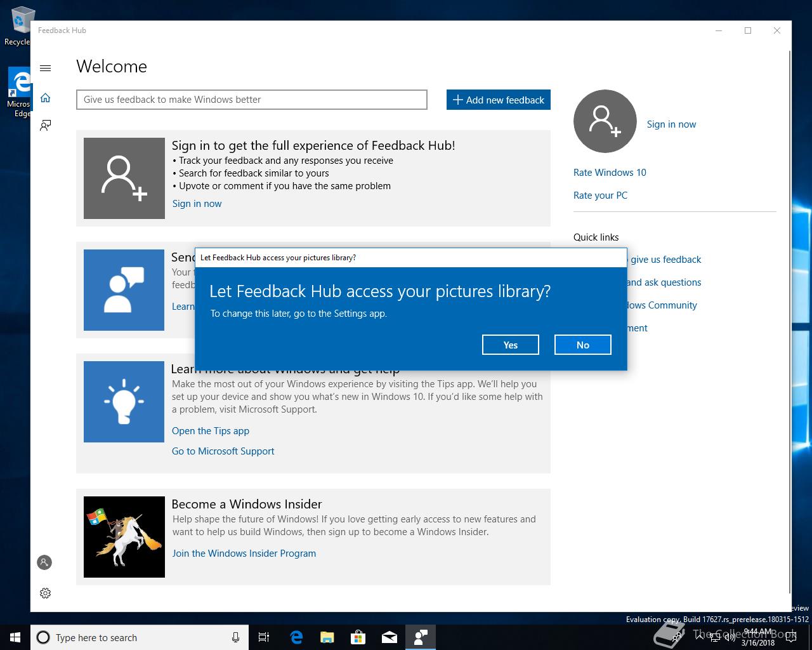Image resolution: width=812 pixels, height=650 pixels.
Task: Go to Microsoft Support link
Action: (223, 451)
